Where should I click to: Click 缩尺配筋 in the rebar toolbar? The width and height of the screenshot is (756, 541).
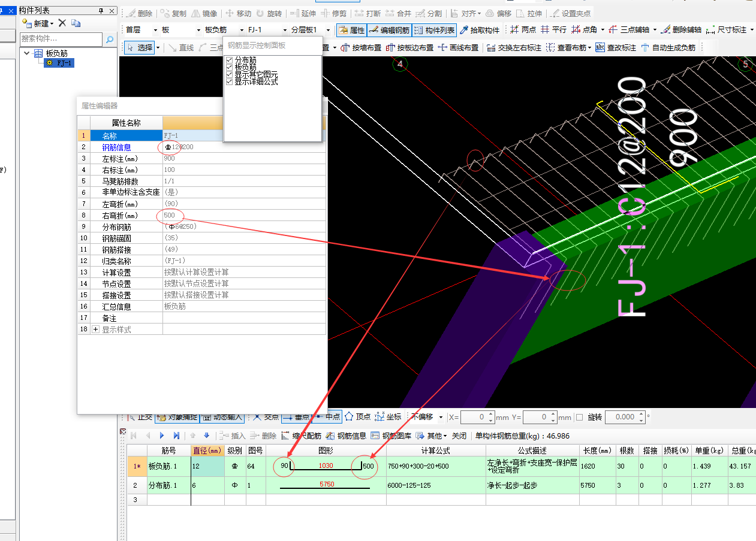pos(301,436)
